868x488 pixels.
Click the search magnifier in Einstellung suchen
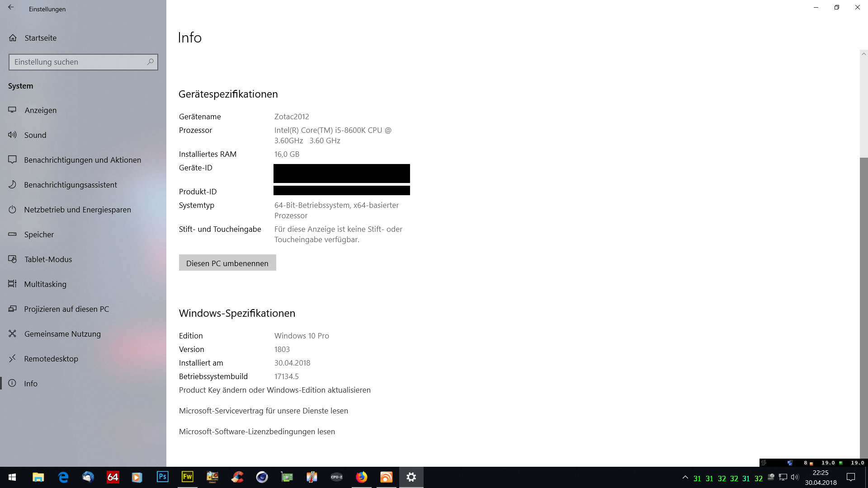click(x=150, y=62)
